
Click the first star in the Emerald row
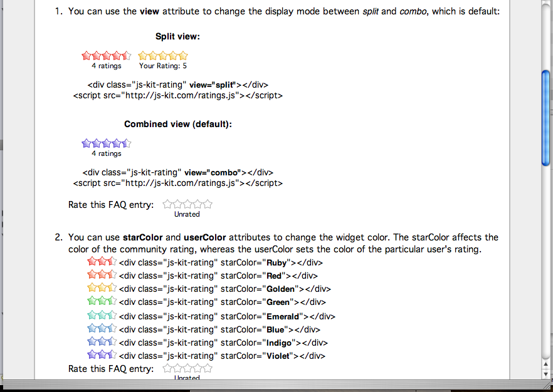[92, 315]
